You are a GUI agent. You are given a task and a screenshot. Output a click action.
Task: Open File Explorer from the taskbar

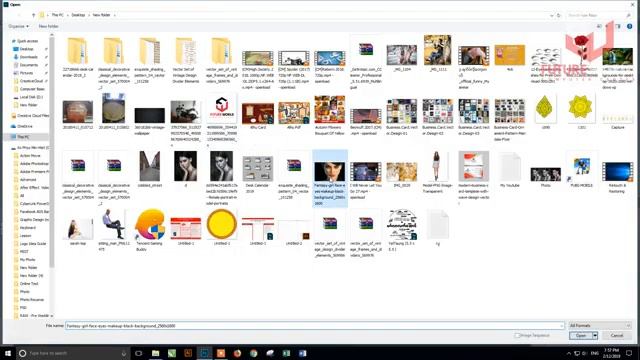tap(156, 353)
